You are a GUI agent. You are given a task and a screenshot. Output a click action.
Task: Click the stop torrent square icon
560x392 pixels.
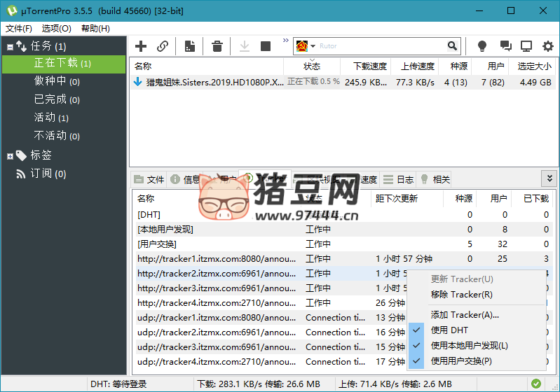pyautogui.click(x=266, y=46)
